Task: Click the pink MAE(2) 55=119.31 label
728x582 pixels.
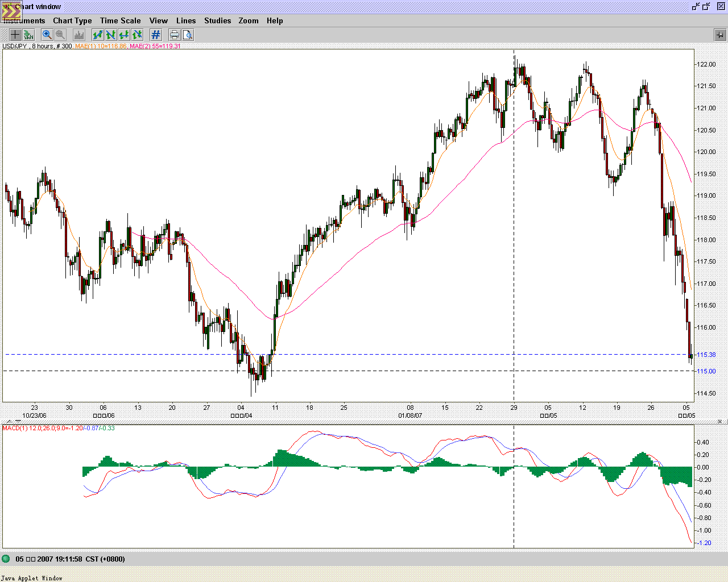Action: [x=155, y=46]
